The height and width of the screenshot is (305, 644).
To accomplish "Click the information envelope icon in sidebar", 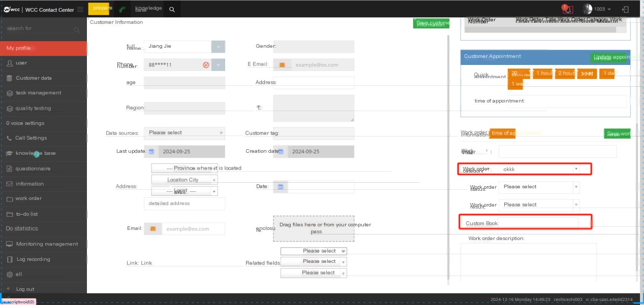I will click(10, 184).
